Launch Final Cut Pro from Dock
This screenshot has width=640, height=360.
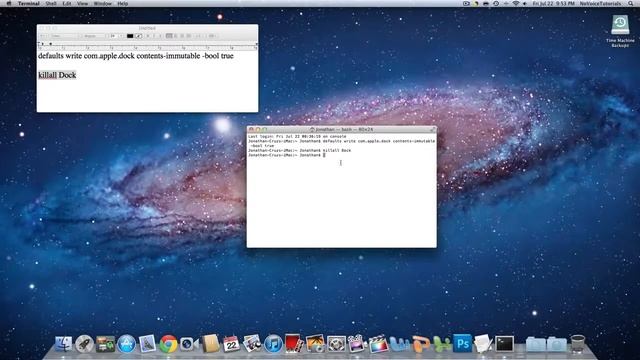tap(378, 344)
